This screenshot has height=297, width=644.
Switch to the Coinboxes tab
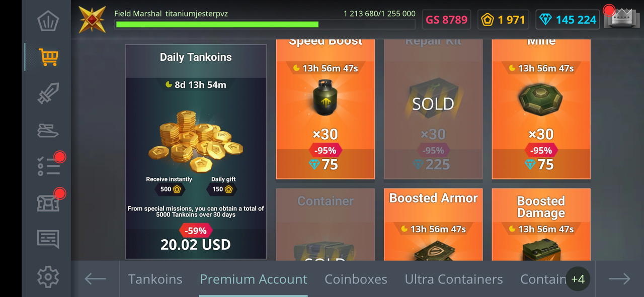pyautogui.click(x=356, y=279)
